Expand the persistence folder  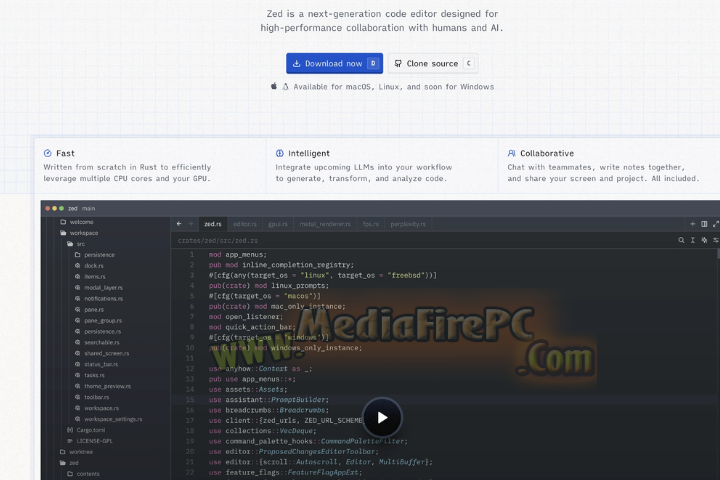[95, 255]
